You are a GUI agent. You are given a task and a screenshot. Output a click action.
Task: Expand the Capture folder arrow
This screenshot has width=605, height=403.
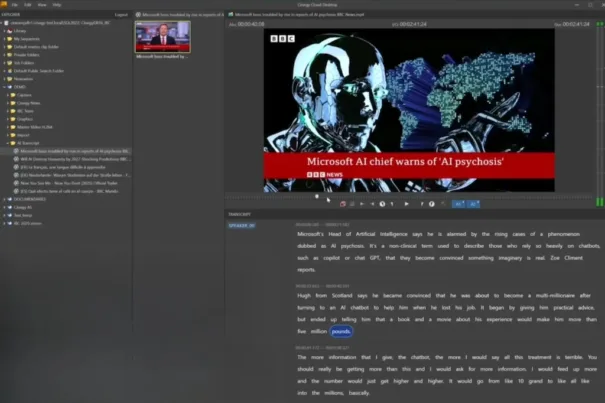[8, 95]
